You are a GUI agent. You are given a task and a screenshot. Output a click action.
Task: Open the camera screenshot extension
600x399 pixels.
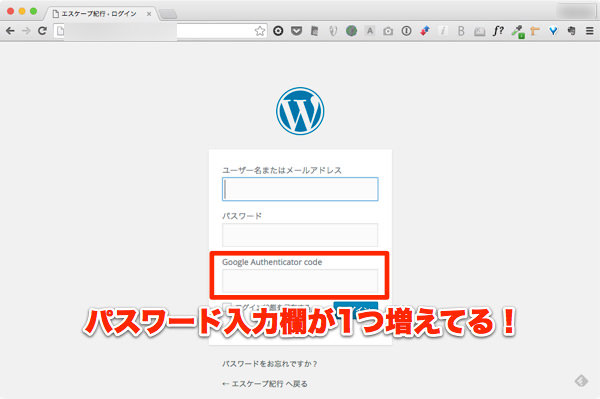pos(388,31)
